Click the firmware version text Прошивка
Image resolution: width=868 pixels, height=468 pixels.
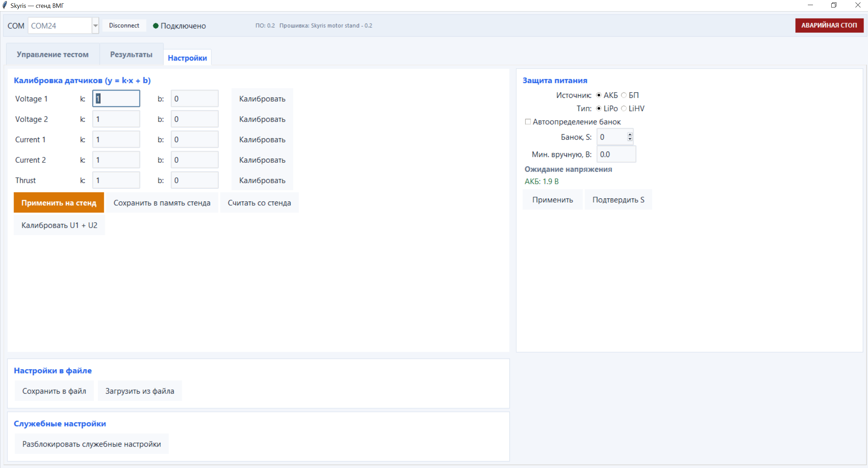point(326,25)
